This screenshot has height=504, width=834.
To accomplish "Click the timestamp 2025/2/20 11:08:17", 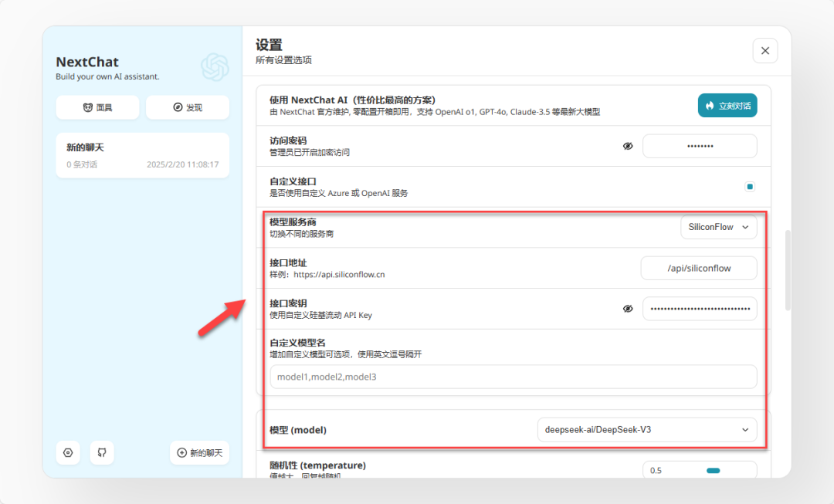I will coord(182,164).
